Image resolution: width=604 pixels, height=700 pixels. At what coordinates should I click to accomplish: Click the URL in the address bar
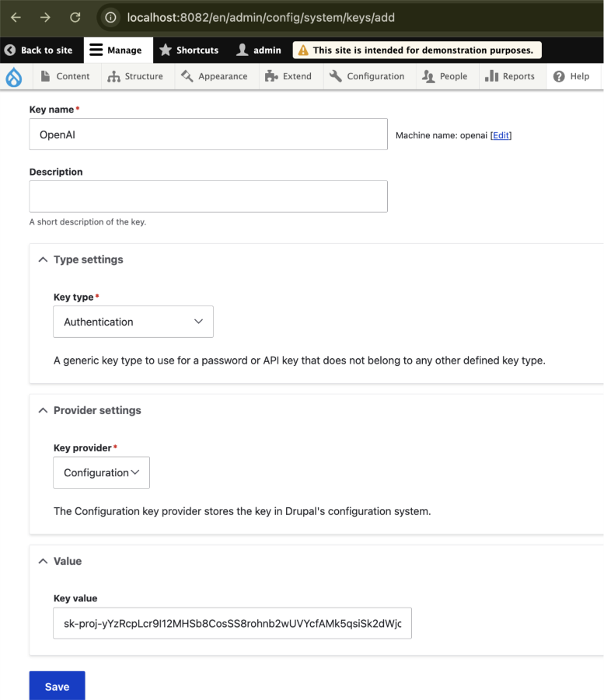(x=261, y=17)
